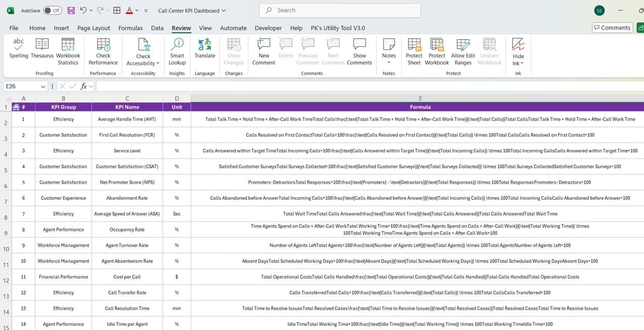Click the 'Sec' unit cell
This screenshot has width=644, height=330.
pos(177,214)
